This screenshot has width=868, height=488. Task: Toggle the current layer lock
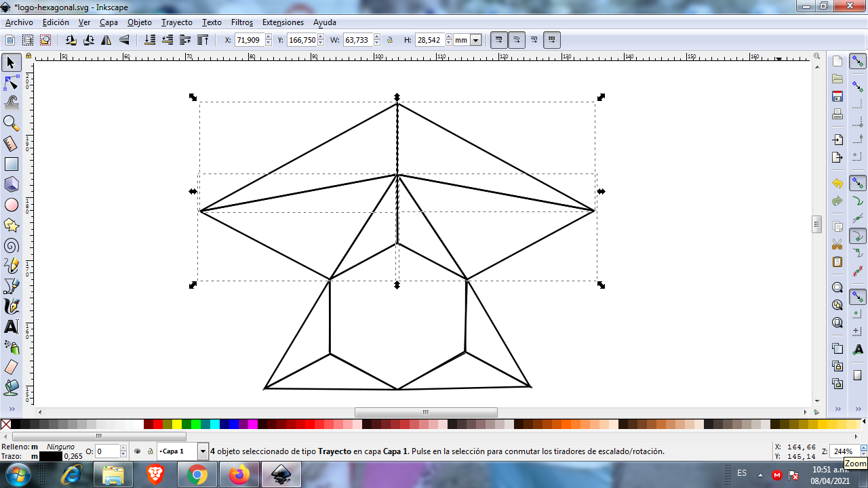point(150,451)
